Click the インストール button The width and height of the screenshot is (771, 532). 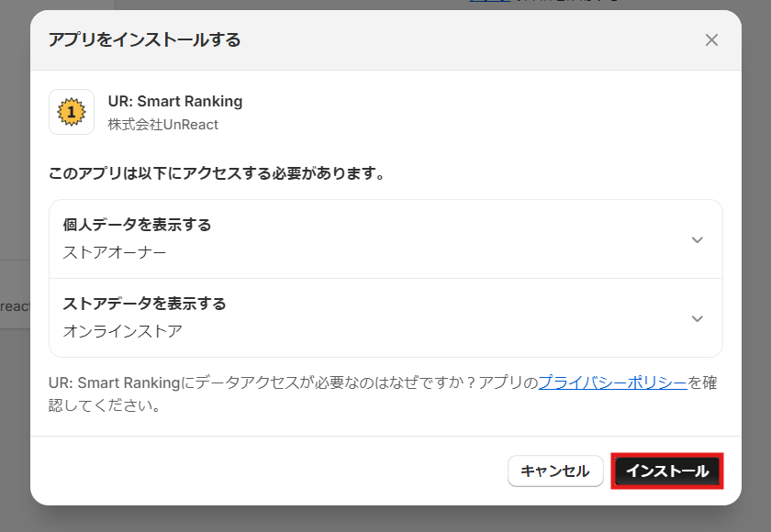(667, 471)
